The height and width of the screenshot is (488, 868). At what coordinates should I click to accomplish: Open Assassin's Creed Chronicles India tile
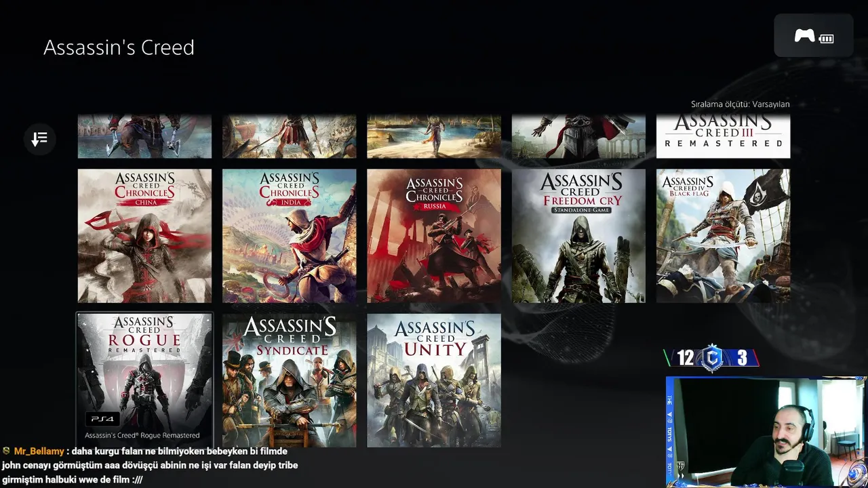point(289,236)
